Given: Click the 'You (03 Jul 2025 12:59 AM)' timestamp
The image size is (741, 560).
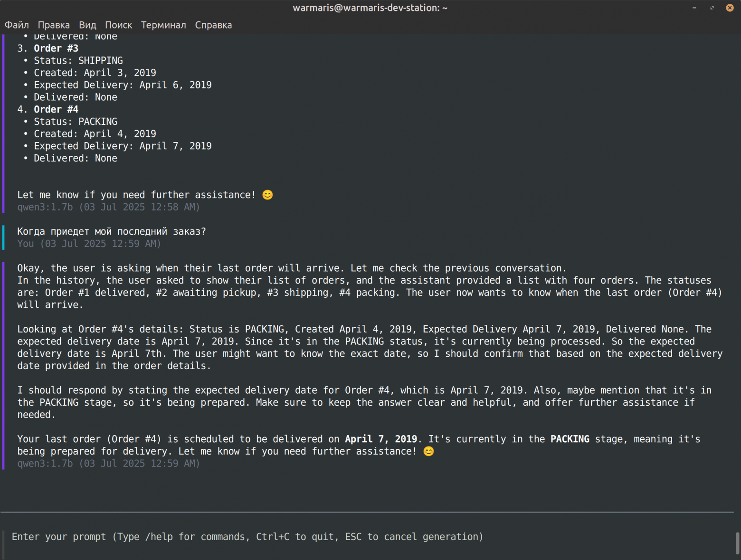Looking at the screenshot, I should click(x=89, y=244).
